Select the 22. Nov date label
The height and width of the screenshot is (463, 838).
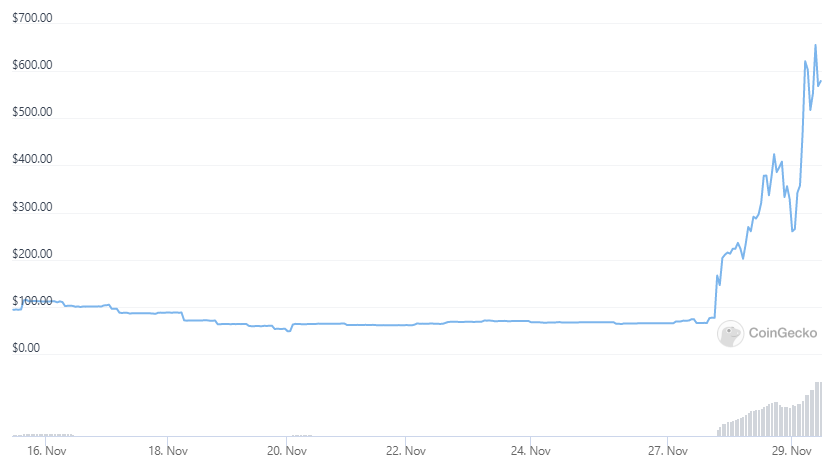point(406,451)
